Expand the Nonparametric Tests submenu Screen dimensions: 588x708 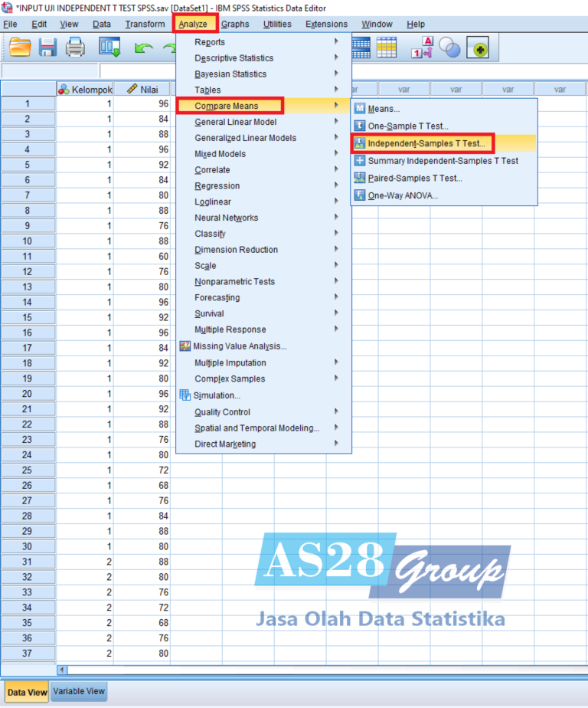click(x=234, y=281)
